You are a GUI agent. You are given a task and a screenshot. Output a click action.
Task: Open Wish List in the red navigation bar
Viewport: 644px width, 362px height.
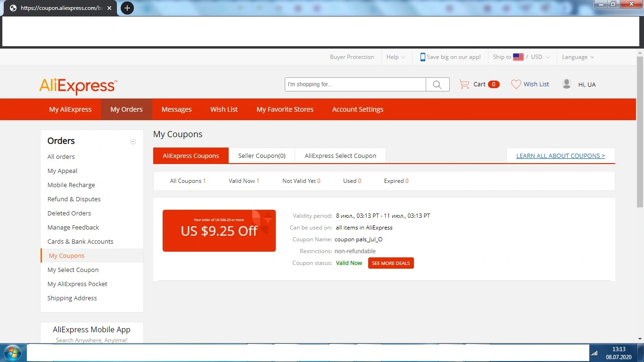(224, 109)
